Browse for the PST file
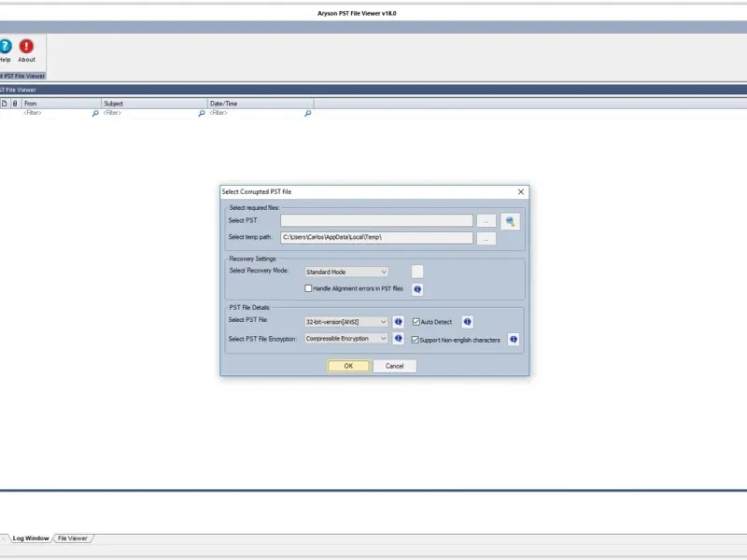Screen dimensions: 747x560 pyautogui.click(x=486, y=221)
